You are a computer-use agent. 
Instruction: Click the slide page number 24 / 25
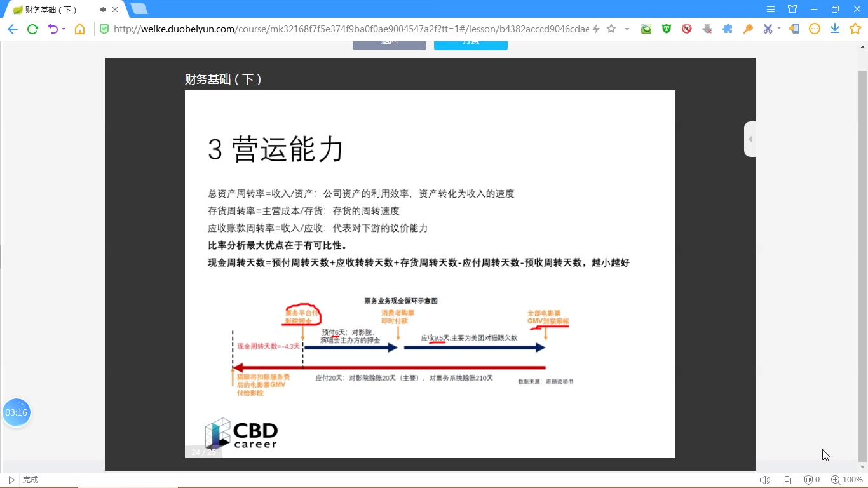click(x=203, y=452)
